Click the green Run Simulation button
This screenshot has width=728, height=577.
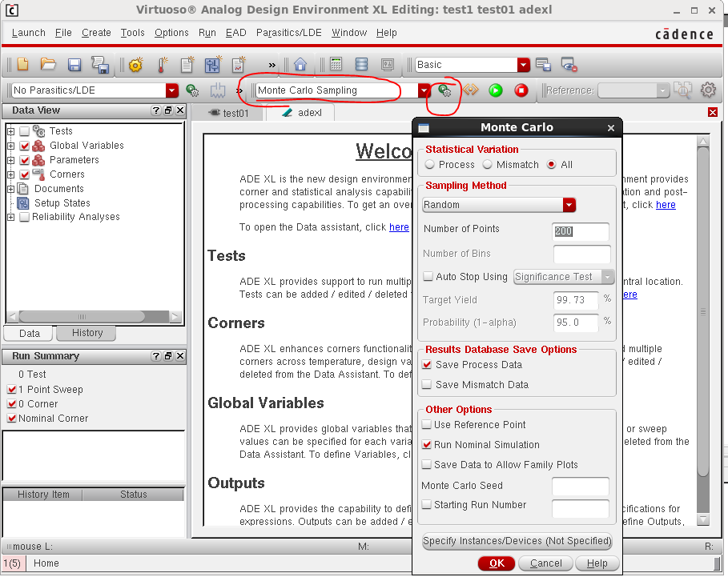click(496, 90)
